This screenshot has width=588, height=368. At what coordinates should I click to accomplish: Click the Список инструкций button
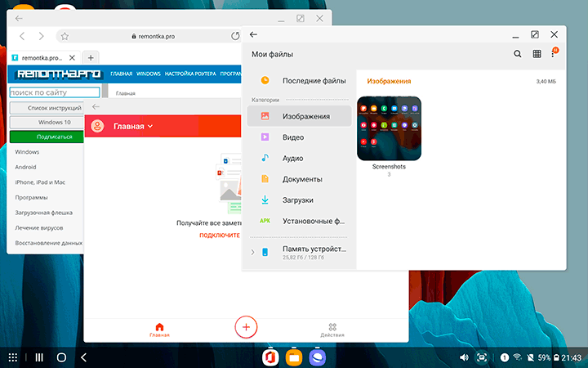click(x=47, y=108)
